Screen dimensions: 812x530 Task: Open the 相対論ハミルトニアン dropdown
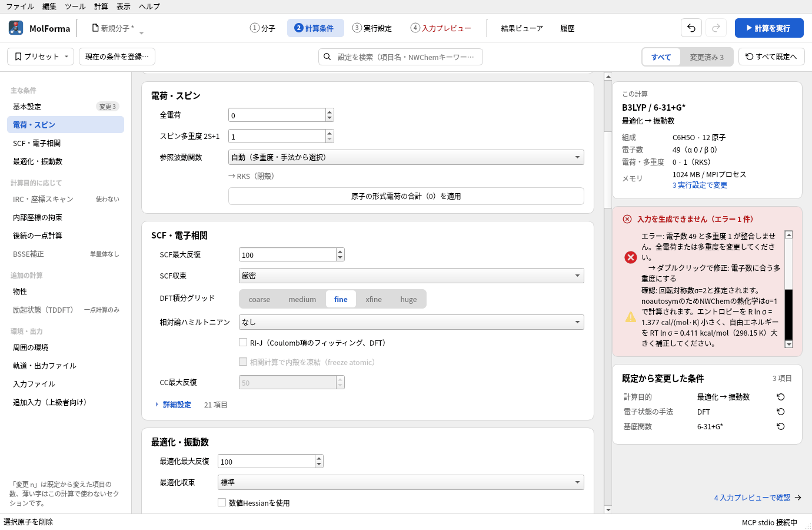(411, 322)
